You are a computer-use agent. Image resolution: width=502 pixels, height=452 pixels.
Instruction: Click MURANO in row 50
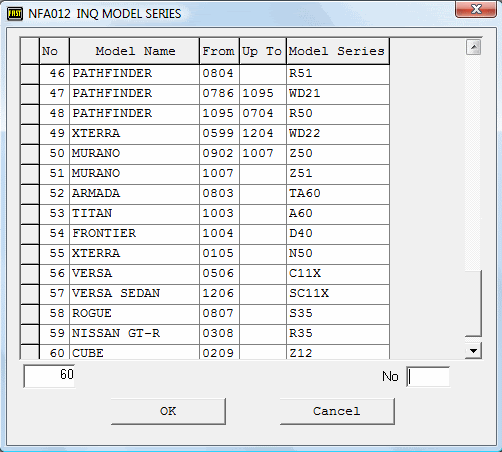(x=96, y=153)
